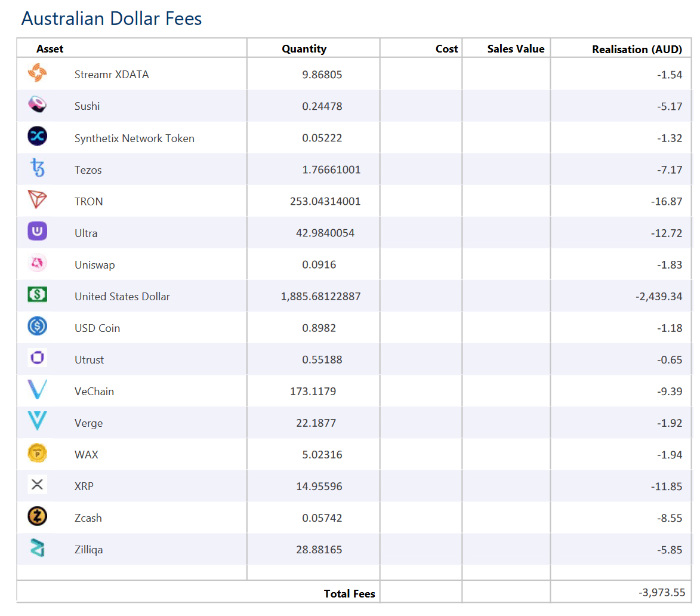Click the Realisation (AUD) column header

(x=637, y=50)
